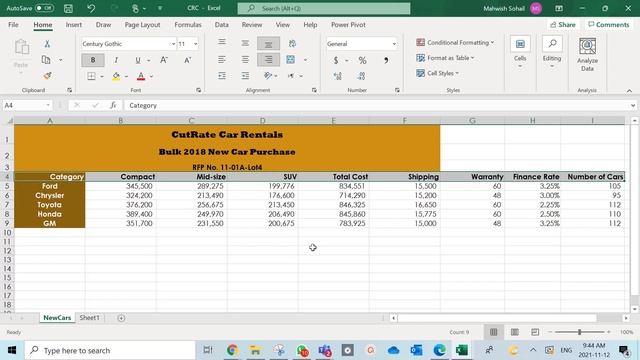Align text left
Screen dimensions: 640x360
[x=222, y=60]
